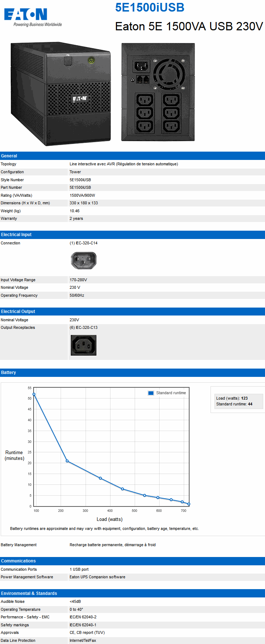Click the Electrical Output section header
The image size is (265, 644).
pyautogui.click(x=18, y=312)
